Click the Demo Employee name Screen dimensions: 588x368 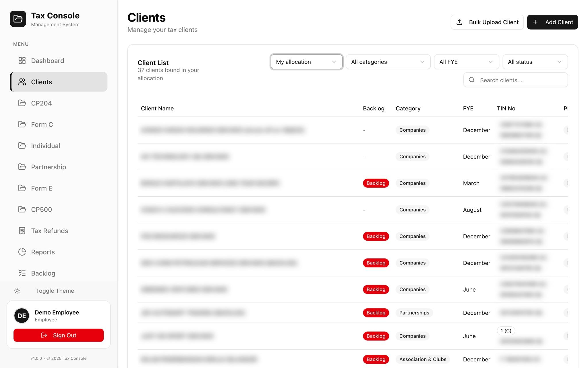pos(57,312)
